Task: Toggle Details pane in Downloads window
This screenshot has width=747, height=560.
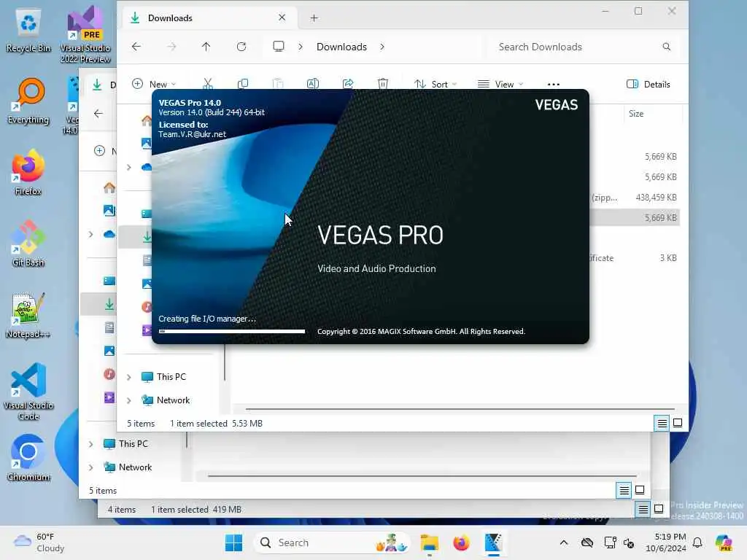Action: 648,85
